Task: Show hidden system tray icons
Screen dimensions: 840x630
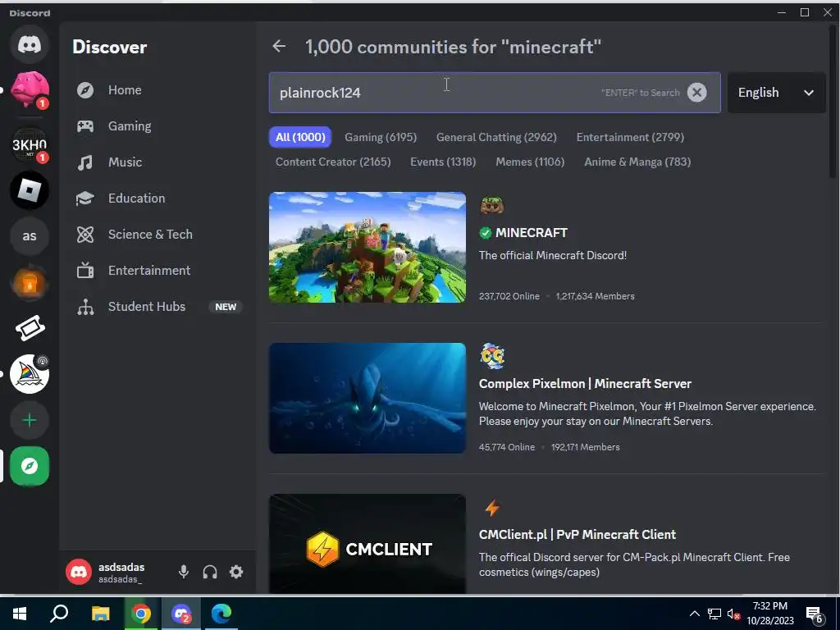Action: pos(694,614)
